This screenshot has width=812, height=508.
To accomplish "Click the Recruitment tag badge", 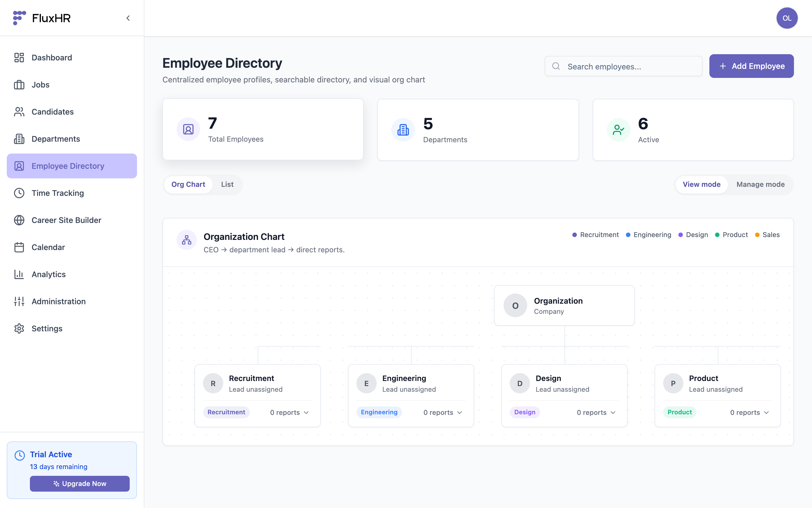I will click(x=226, y=412).
